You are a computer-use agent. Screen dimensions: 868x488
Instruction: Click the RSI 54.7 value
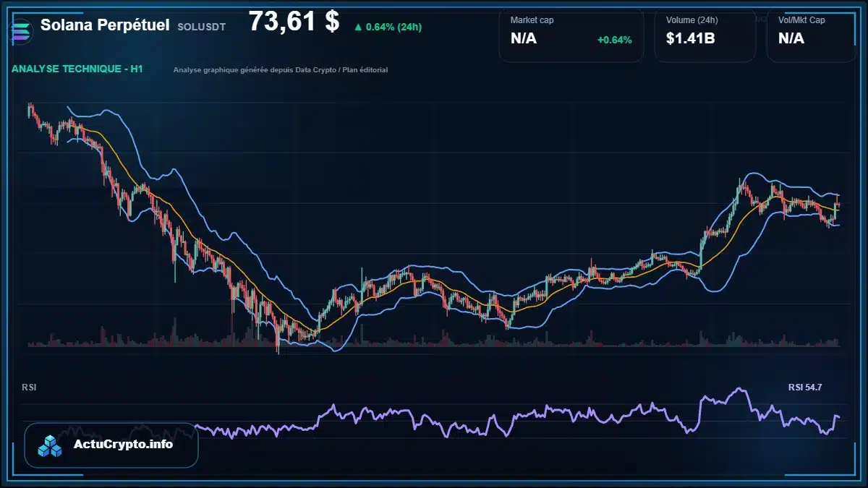pos(805,388)
